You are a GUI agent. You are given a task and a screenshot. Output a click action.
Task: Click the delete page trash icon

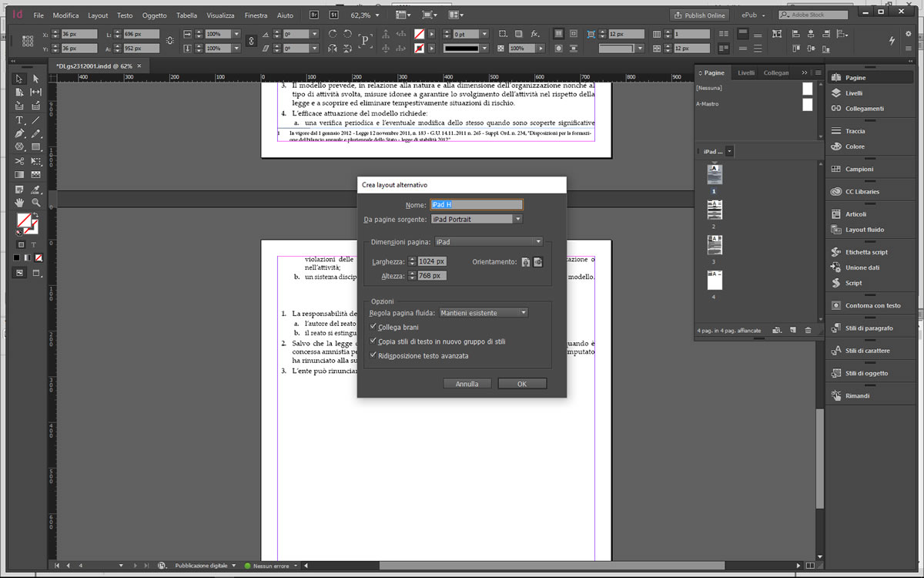coord(808,331)
